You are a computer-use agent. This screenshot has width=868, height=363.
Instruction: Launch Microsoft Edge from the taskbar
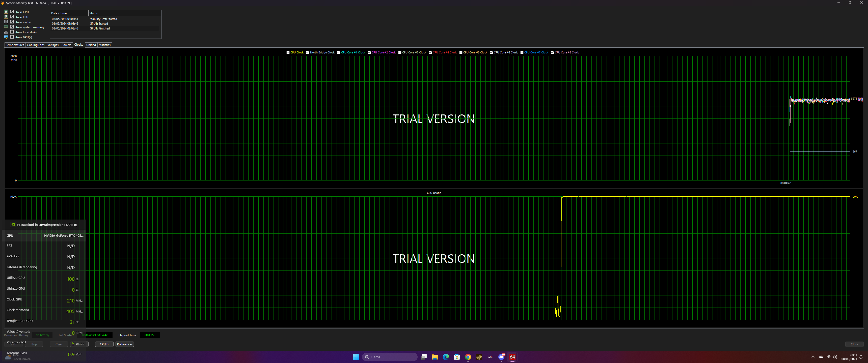tap(446, 357)
